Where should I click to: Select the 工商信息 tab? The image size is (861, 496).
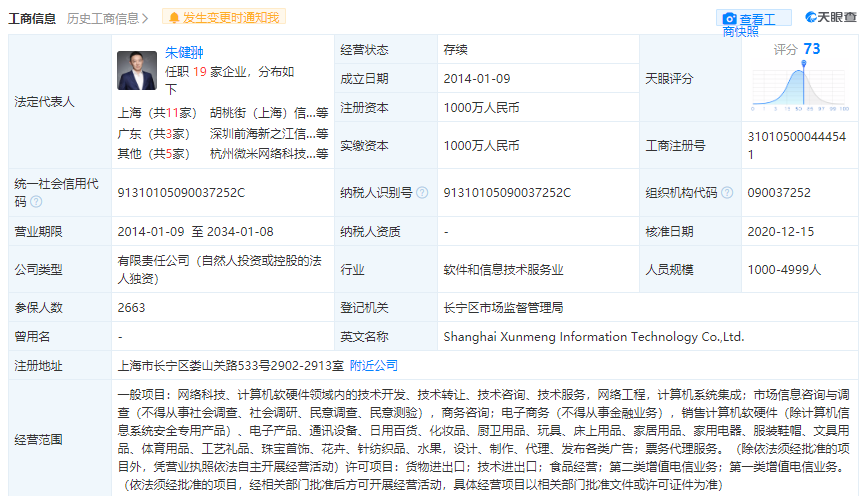[32, 18]
